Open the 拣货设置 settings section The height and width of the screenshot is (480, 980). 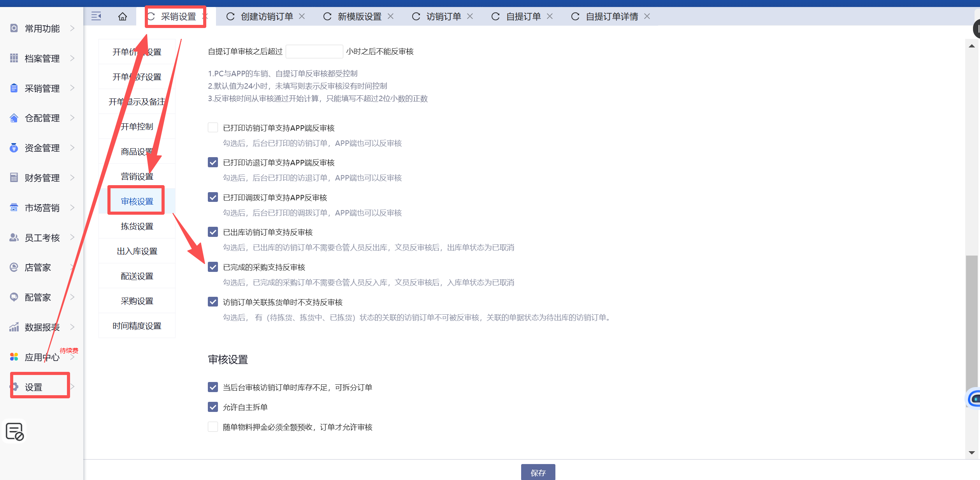pos(137,226)
